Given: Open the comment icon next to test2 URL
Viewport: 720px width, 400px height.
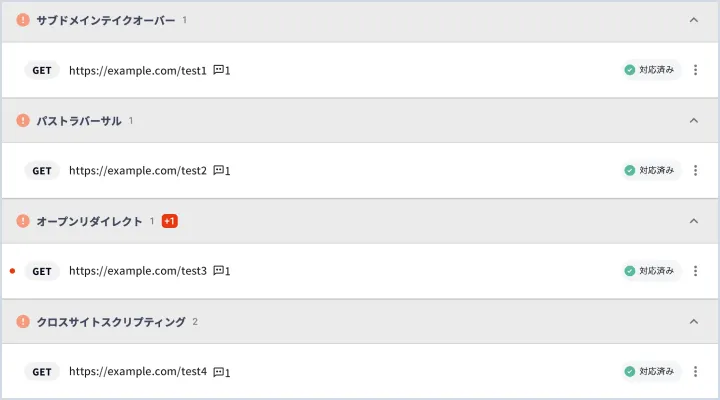Looking at the screenshot, I should 219,170.
